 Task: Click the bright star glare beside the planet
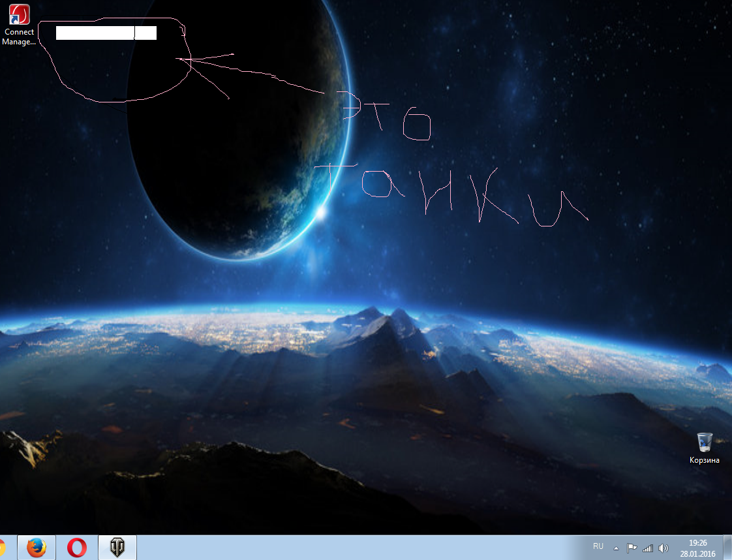(x=320, y=212)
